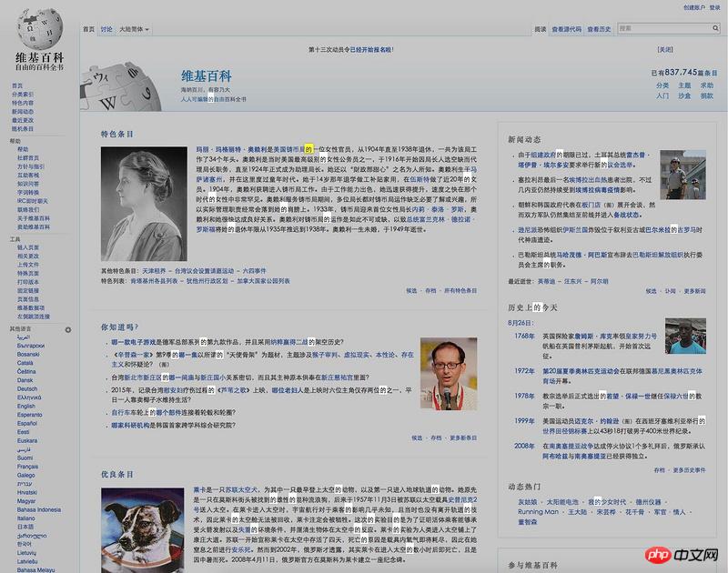Open the 查看历史 tab

[x=599, y=29]
